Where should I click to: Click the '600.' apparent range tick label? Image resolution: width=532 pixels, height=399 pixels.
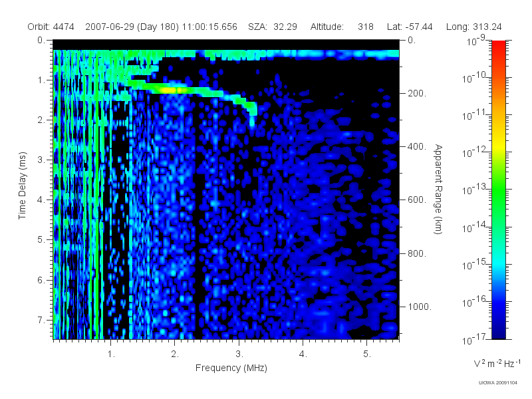tap(417, 200)
